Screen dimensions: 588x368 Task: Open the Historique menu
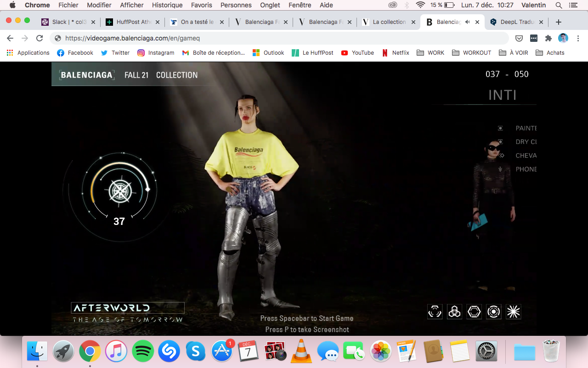(x=167, y=5)
